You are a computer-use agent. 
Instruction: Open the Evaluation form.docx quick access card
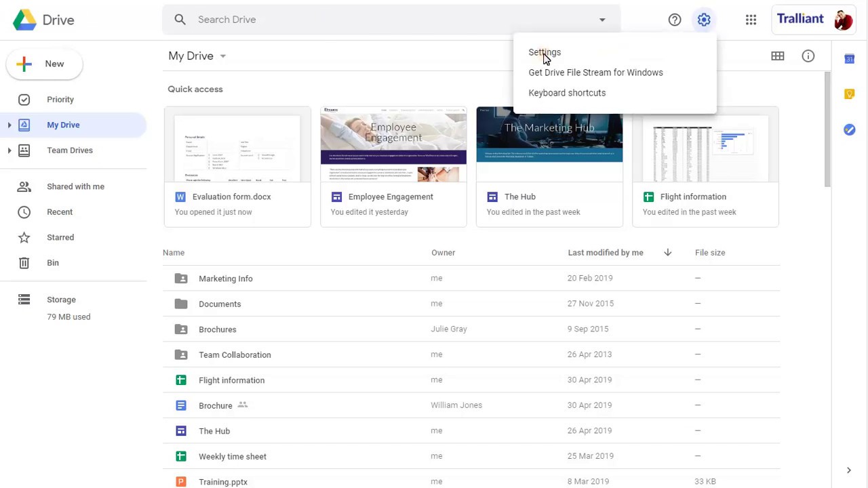click(x=237, y=167)
